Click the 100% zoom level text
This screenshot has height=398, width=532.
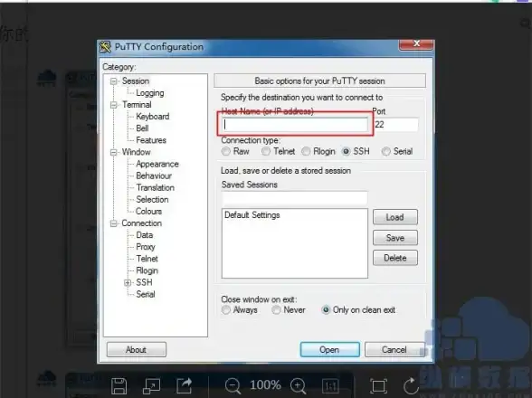pos(265,385)
